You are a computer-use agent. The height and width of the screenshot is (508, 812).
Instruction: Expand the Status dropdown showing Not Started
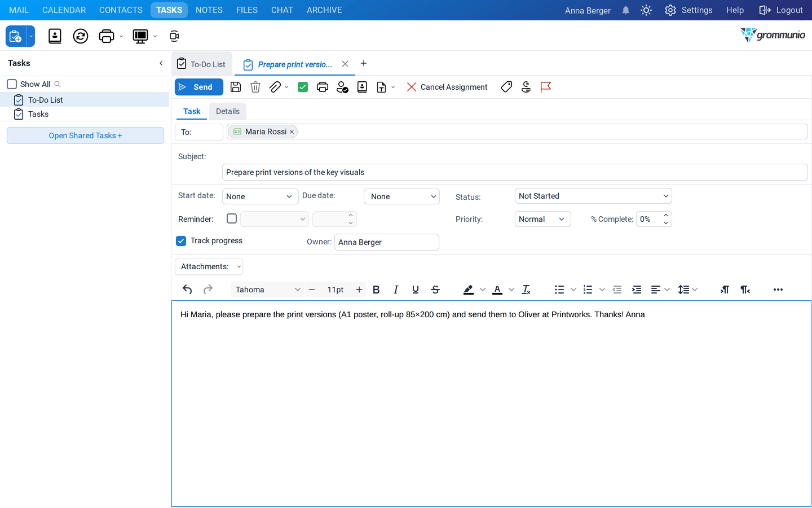593,196
